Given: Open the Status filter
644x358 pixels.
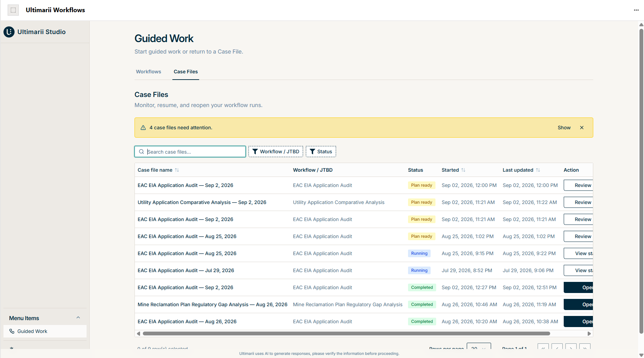Looking at the screenshot, I should tap(321, 152).
